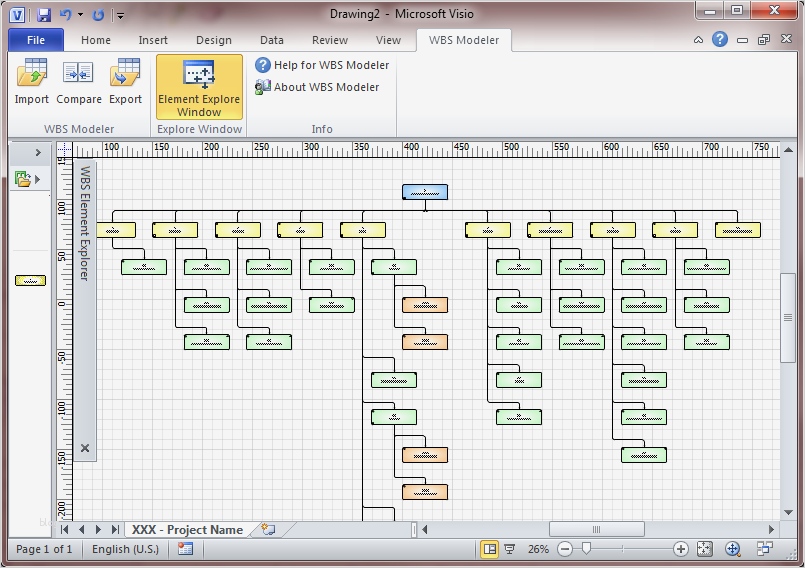Close the WBS Element Explorer panel
The image size is (805, 568).
(x=85, y=448)
